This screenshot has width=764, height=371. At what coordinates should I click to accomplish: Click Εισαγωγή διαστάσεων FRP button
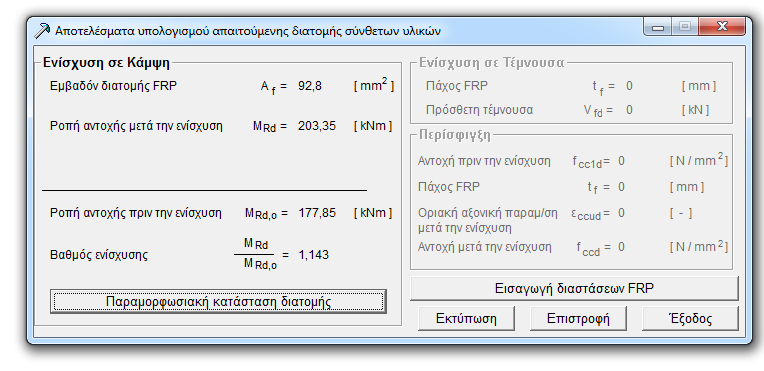pyautogui.click(x=574, y=288)
